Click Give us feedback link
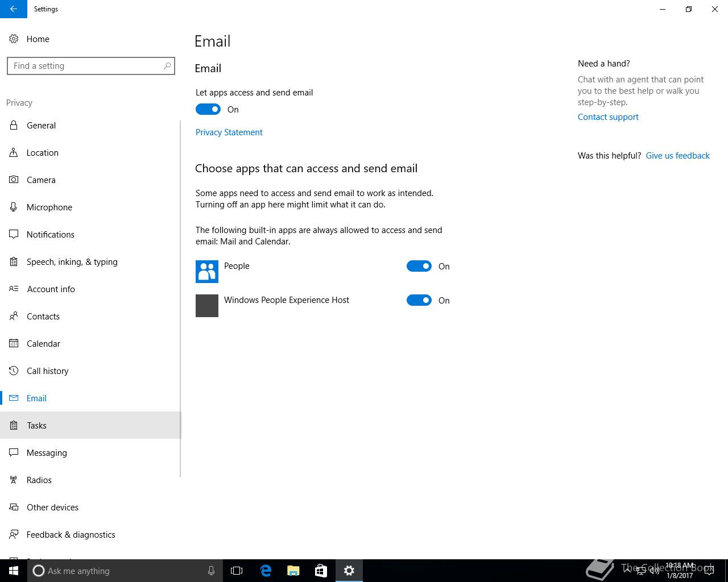 [677, 156]
